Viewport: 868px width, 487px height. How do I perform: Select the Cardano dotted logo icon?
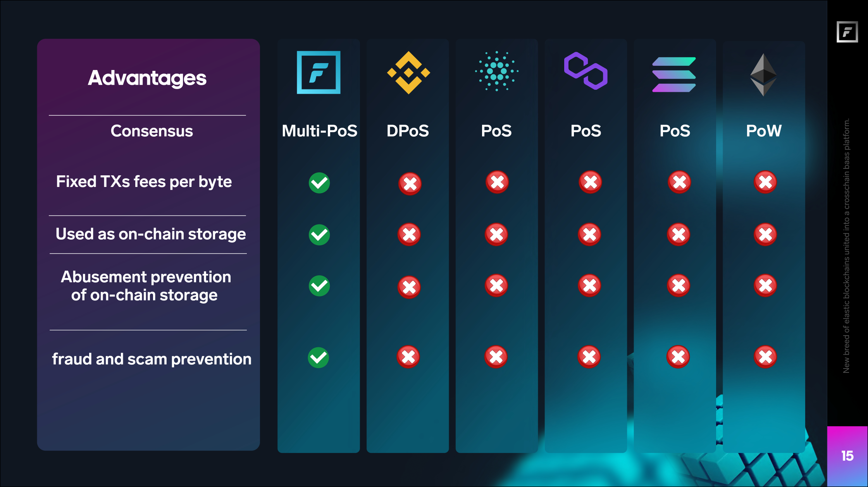[x=497, y=71]
